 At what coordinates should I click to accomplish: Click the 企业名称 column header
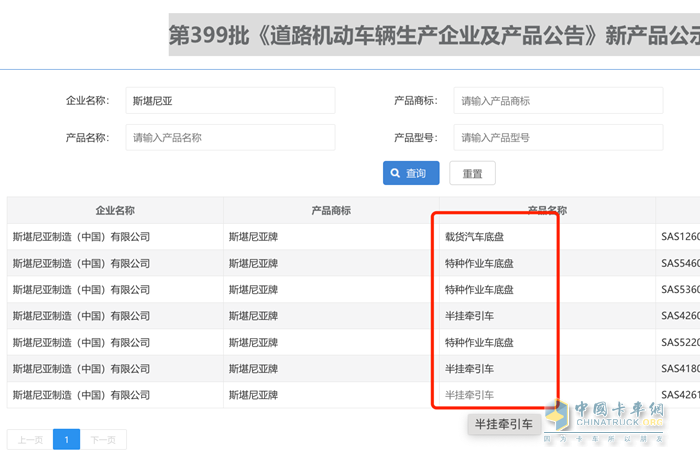(x=115, y=210)
